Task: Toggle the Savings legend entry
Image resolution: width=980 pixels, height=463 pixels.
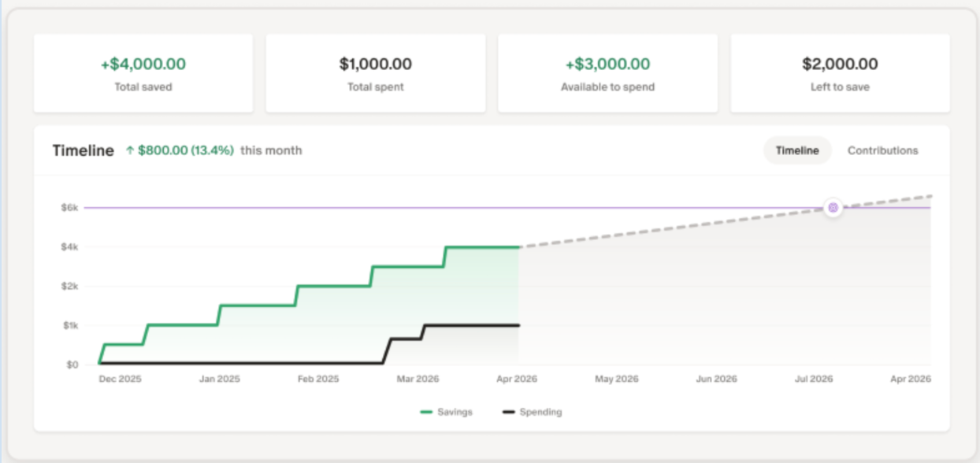Action: click(447, 412)
